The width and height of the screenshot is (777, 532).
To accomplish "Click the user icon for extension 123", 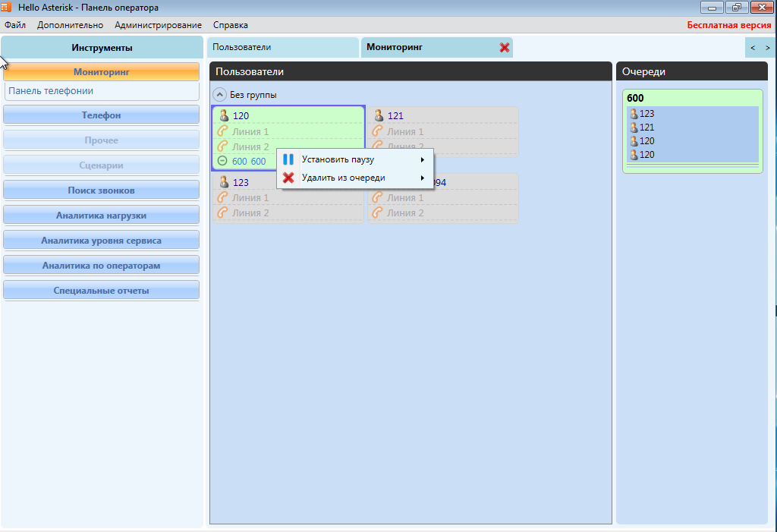I will pos(224,182).
